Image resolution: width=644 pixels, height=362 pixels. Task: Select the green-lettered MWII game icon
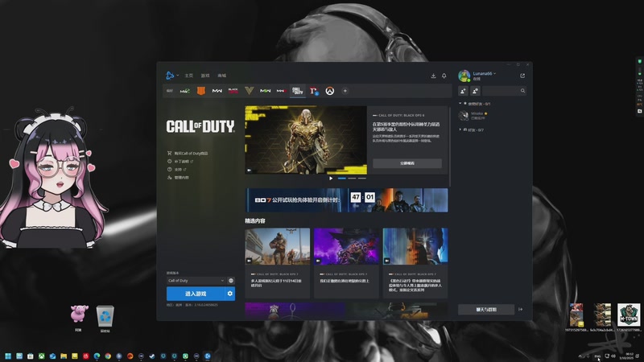tap(265, 91)
